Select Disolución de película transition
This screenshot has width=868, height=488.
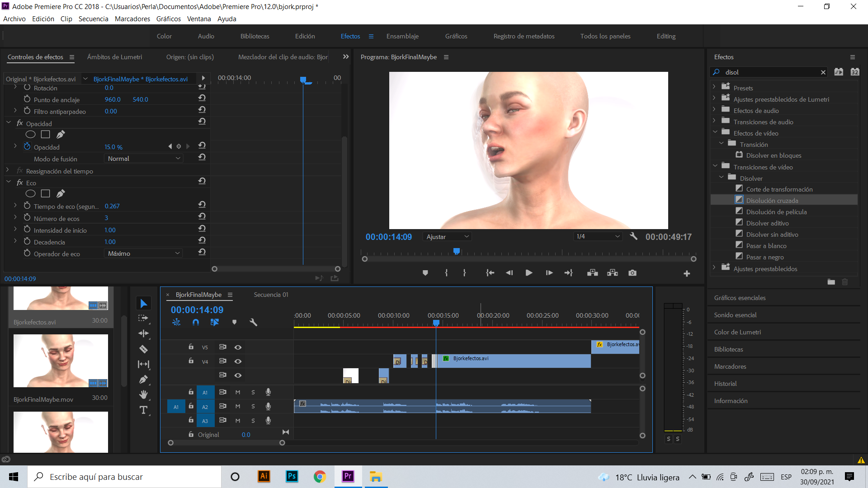point(776,211)
